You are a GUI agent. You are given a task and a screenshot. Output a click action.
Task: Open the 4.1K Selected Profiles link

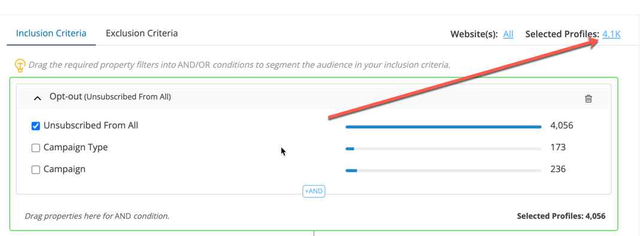pos(611,34)
